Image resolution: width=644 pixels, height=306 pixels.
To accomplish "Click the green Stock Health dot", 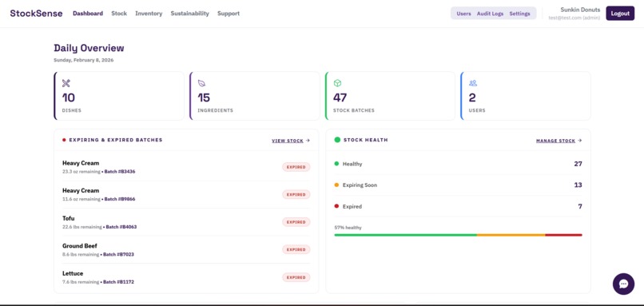I will (337, 140).
